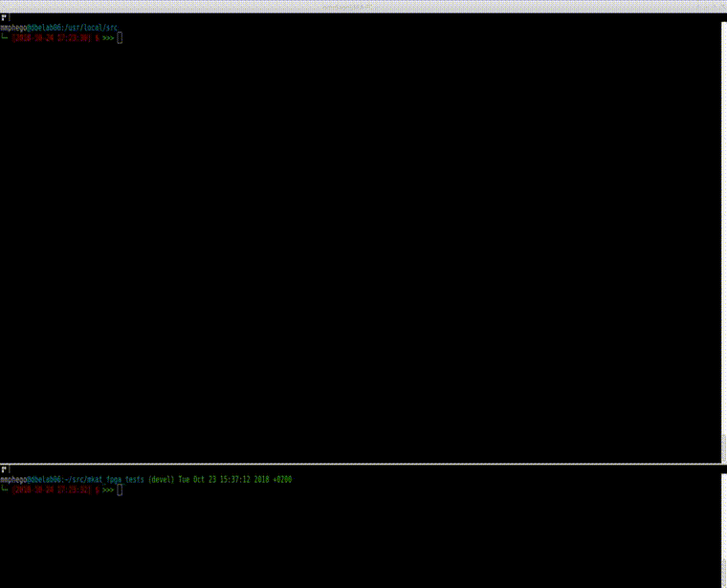Focus the top terminal prompt cursor
This screenshot has height=588, width=727.
click(x=120, y=38)
